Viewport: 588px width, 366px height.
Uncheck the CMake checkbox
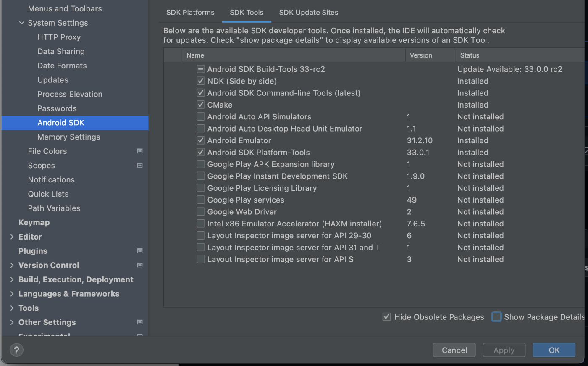coord(201,105)
